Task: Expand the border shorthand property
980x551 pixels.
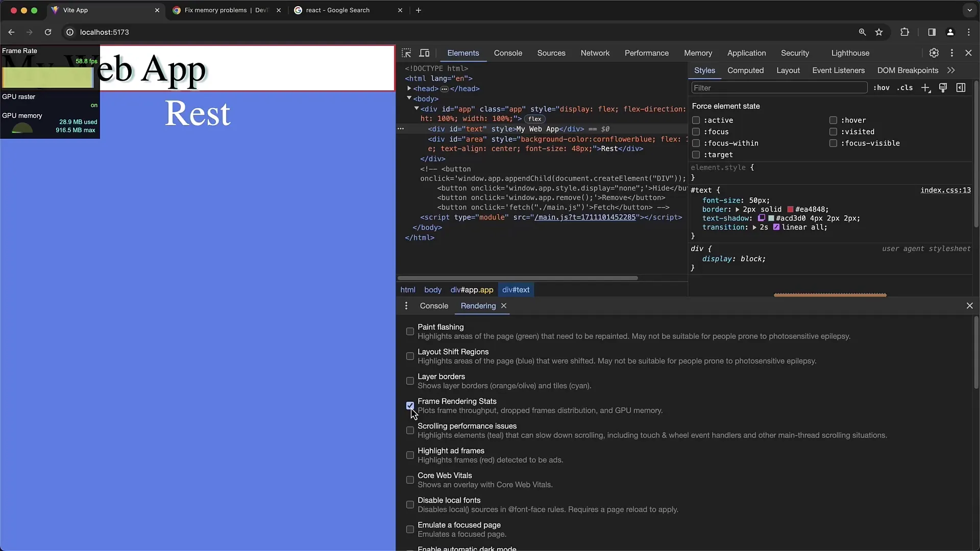Action: pos(737,210)
